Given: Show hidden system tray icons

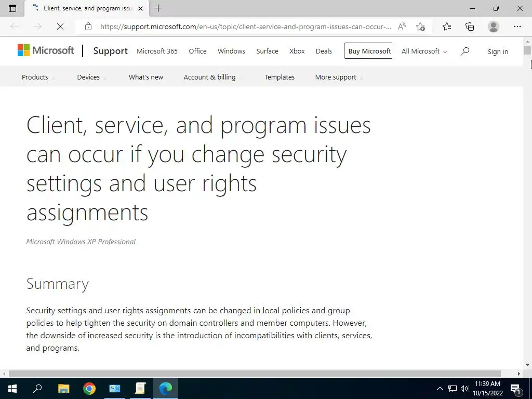Looking at the screenshot, I should 440,389.
